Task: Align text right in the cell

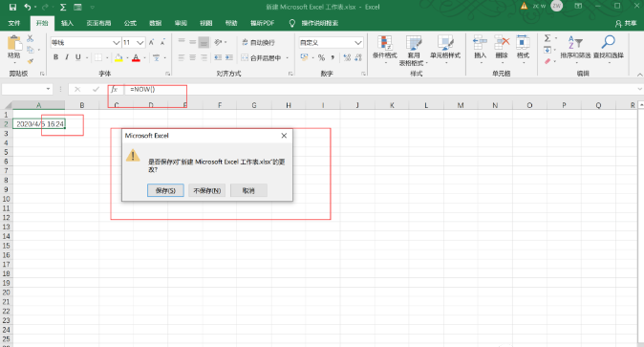Action: pos(204,58)
